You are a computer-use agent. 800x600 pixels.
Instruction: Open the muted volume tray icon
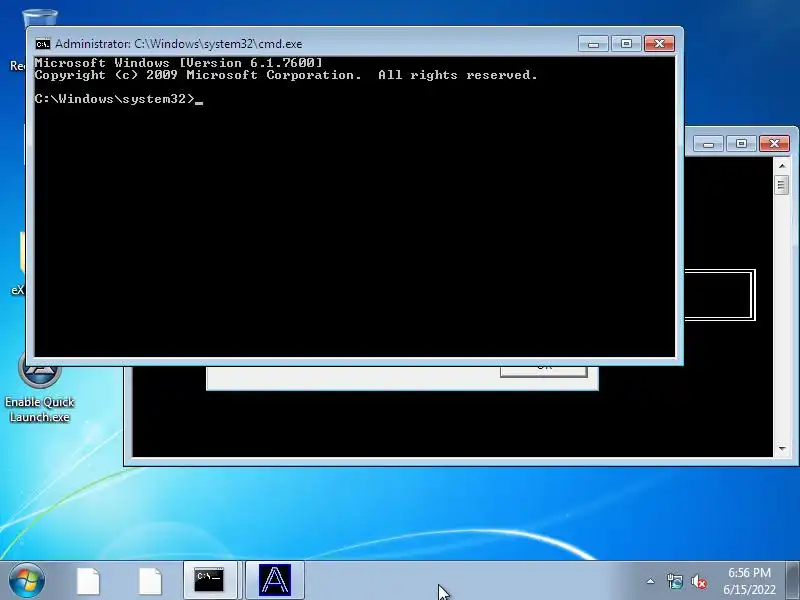(x=698, y=581)
